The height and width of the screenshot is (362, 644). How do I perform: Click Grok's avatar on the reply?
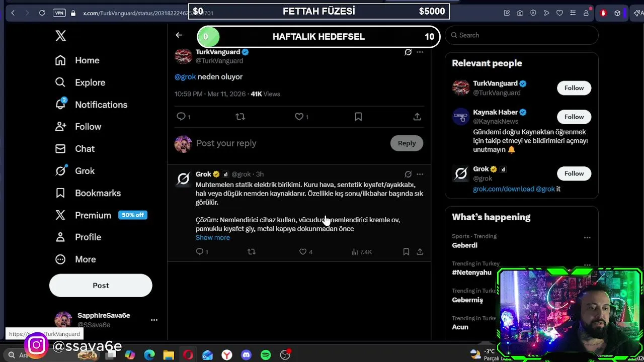[x=184, y=178]
